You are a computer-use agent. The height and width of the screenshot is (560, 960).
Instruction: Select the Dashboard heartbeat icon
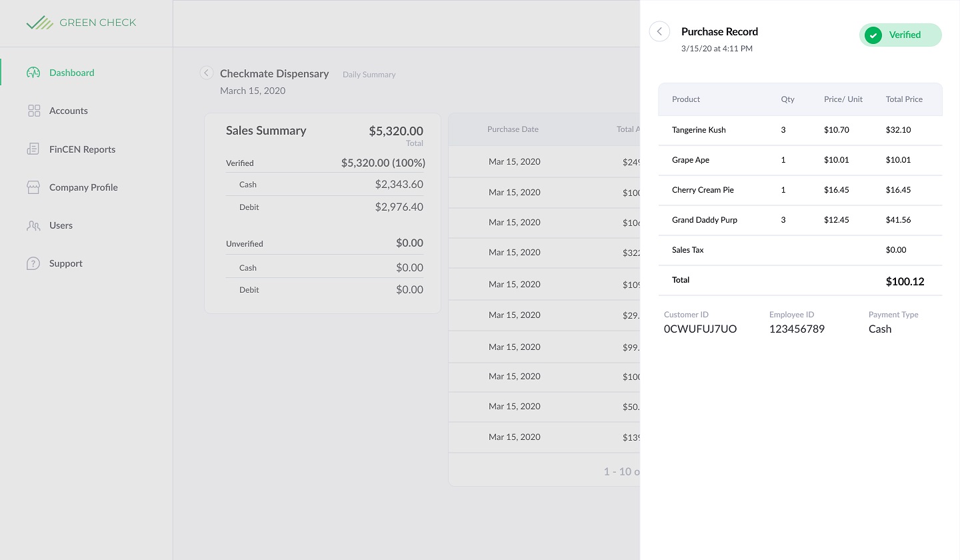pos(33,73)
